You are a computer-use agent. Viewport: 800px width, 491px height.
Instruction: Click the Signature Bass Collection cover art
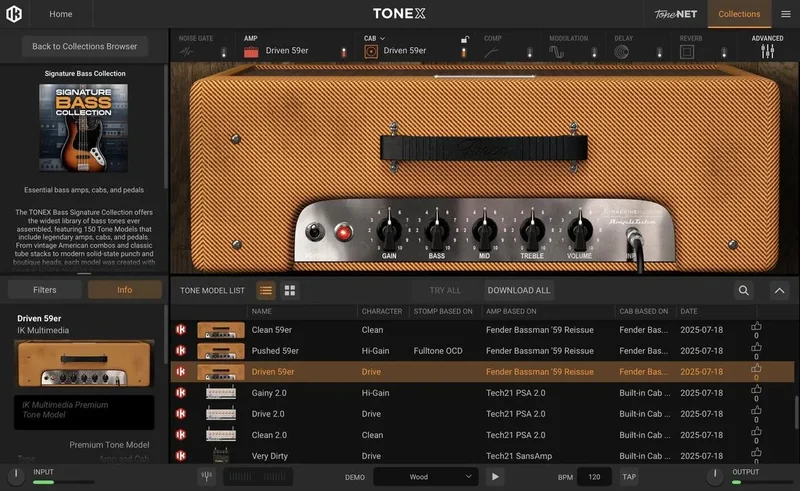(84, 128)
